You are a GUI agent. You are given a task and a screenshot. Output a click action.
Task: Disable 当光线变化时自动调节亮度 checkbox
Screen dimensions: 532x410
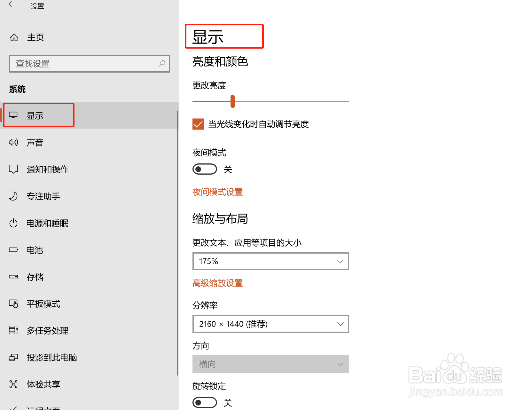point(198,124)
